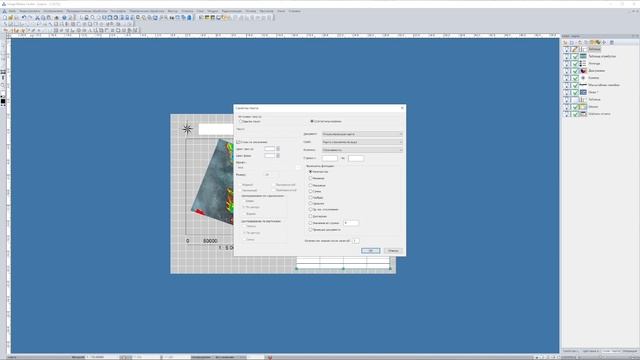Image resolution: width=640 pixels, height=360 pixels.
Task: Open the Column dropdown in the dialog
Action: (362, 150)
